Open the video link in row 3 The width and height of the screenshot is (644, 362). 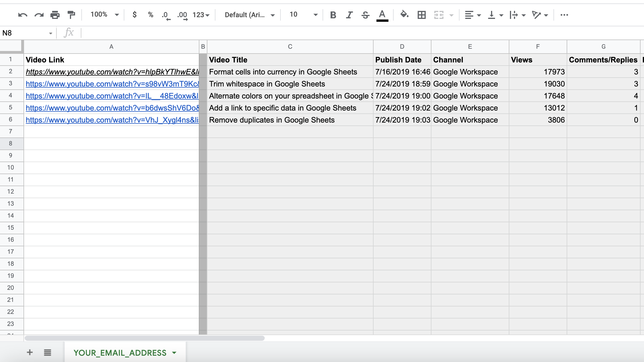pos(112,84)
